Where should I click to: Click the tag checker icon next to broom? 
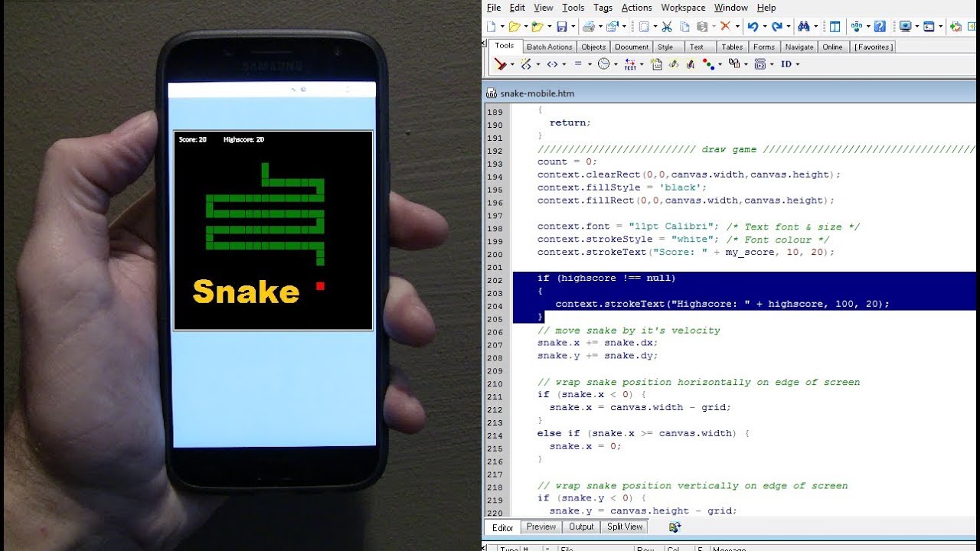(526, 64)
